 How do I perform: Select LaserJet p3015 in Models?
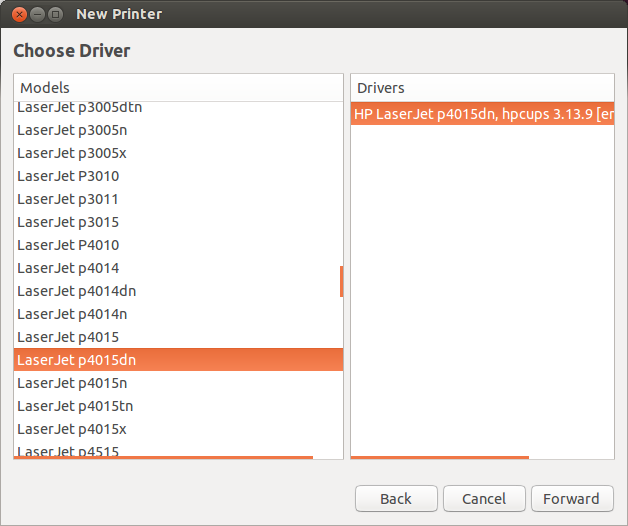178,222
